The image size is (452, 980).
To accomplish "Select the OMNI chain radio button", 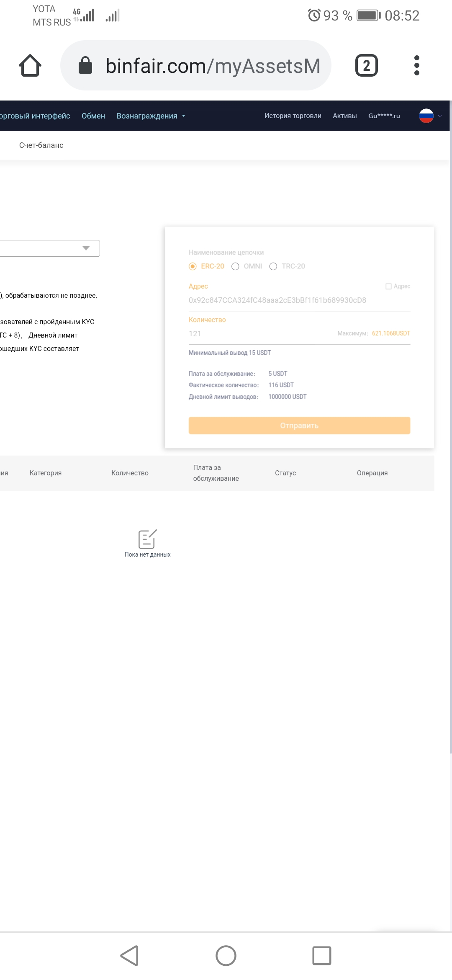I will click(x=235, y=266).
